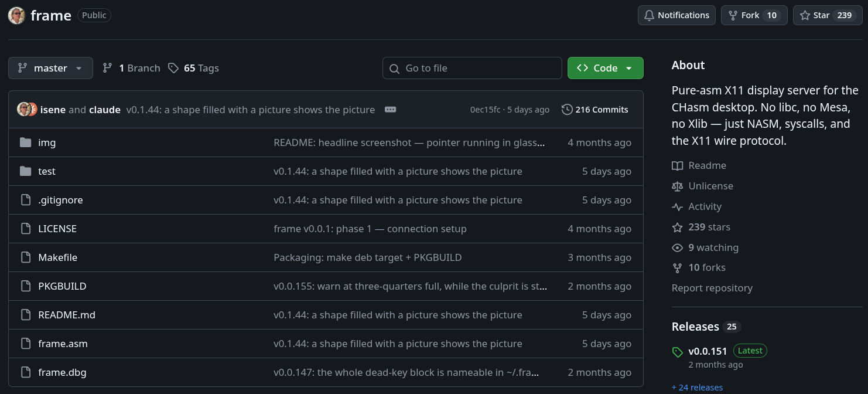Open Notifications settings
868x394 pixels.
pos(676,15)
